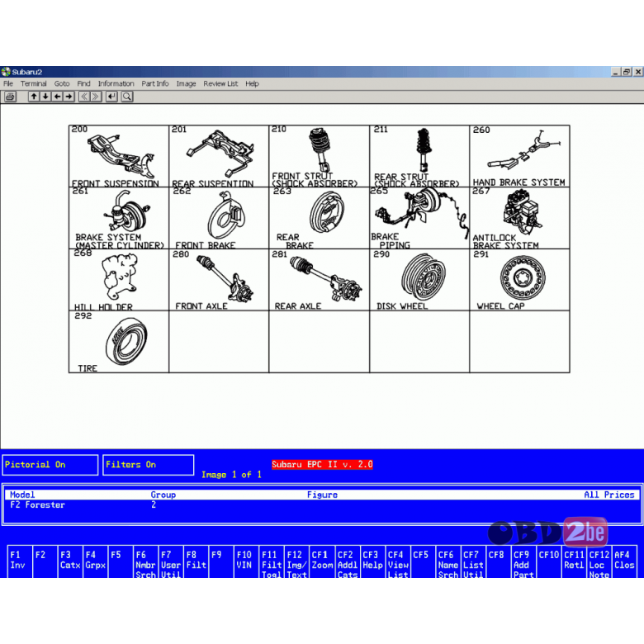Select figure 211 Rear Strut shock absorber

pyautogui.click(x=419, y=156)
